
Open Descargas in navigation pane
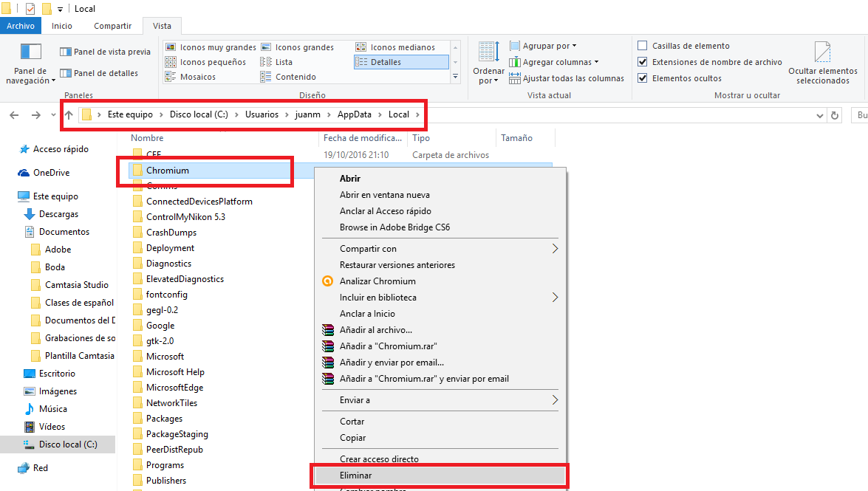coord(52,214)
